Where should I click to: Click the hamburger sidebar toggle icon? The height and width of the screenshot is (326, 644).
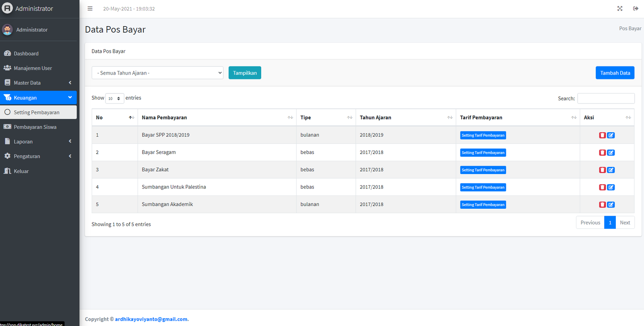point(90,8)
